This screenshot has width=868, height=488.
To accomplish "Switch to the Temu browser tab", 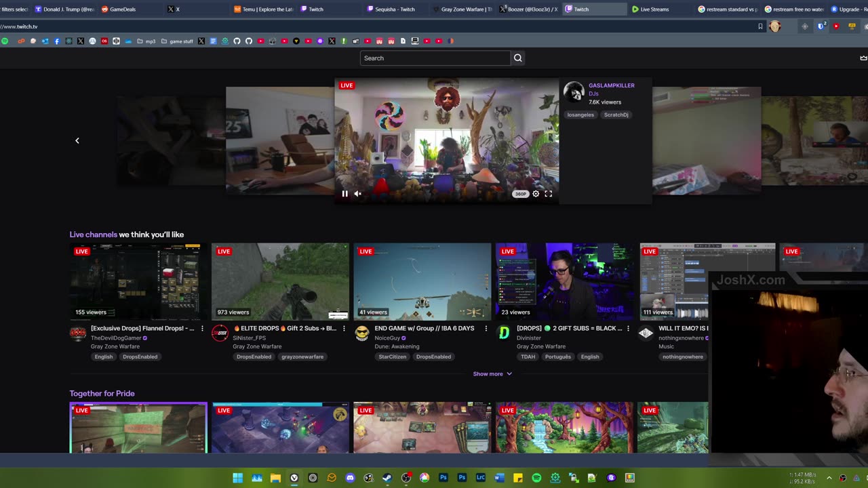I will click(x=263, y=9).
